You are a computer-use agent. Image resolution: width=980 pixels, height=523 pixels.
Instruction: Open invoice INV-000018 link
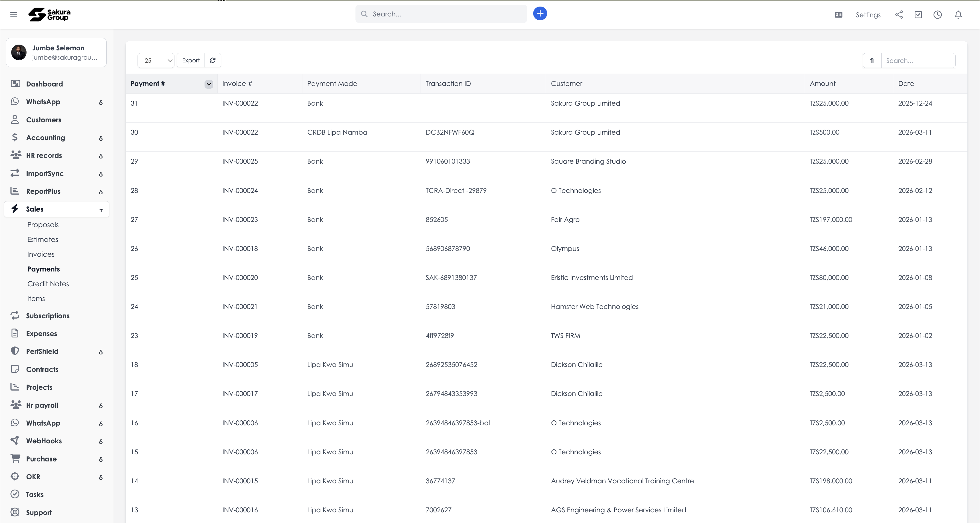[x=240, y=249]
